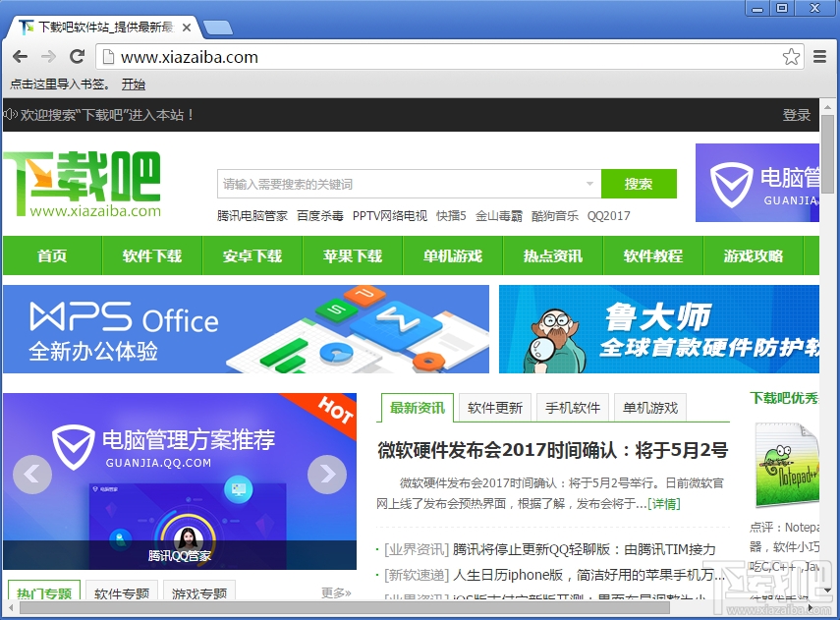The width and height of the screenshot is (840, 620).
Task: Click the page icon in address bar
Action: pyautogui.click(x=108, y=57)
